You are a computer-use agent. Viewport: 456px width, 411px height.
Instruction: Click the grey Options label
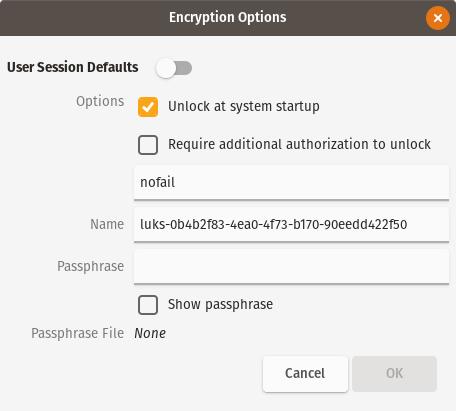pyautogui.click(x=100, y=101)
